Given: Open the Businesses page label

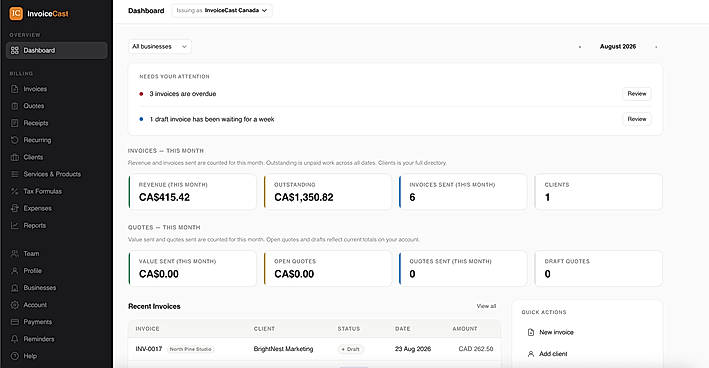Looking at the screenshot, I should coord(40,288).
